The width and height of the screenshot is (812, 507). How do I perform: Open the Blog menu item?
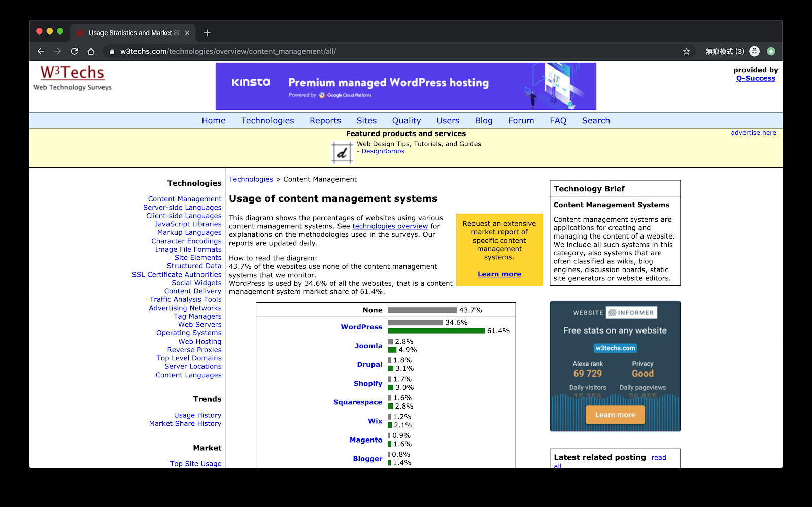coord(484,121)
